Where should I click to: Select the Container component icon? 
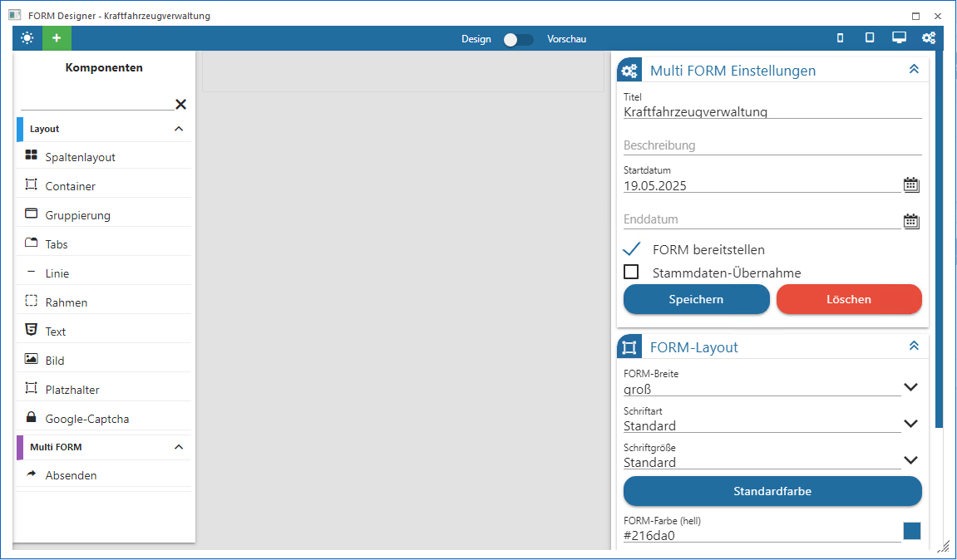[x=31, y=184]
